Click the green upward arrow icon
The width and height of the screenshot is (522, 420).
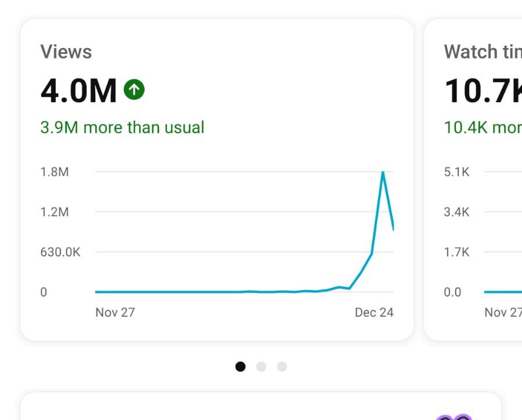tap(134, 89)
